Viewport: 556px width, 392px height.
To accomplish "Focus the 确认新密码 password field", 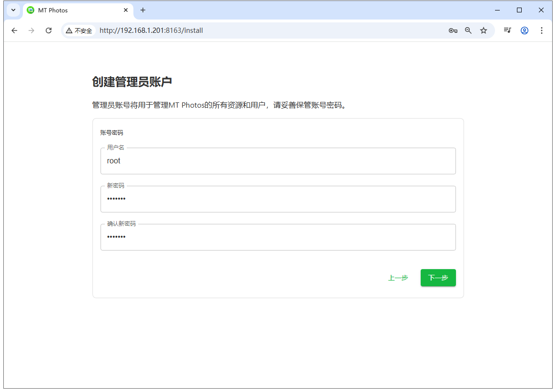I will coord(278,237).
